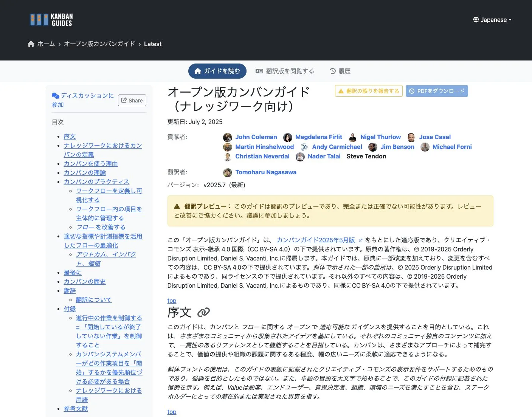The height and width of the screenshot is (417, 532).
Task: Switch to 翻訳版を閲覧する tab
Action: point(285,71)
